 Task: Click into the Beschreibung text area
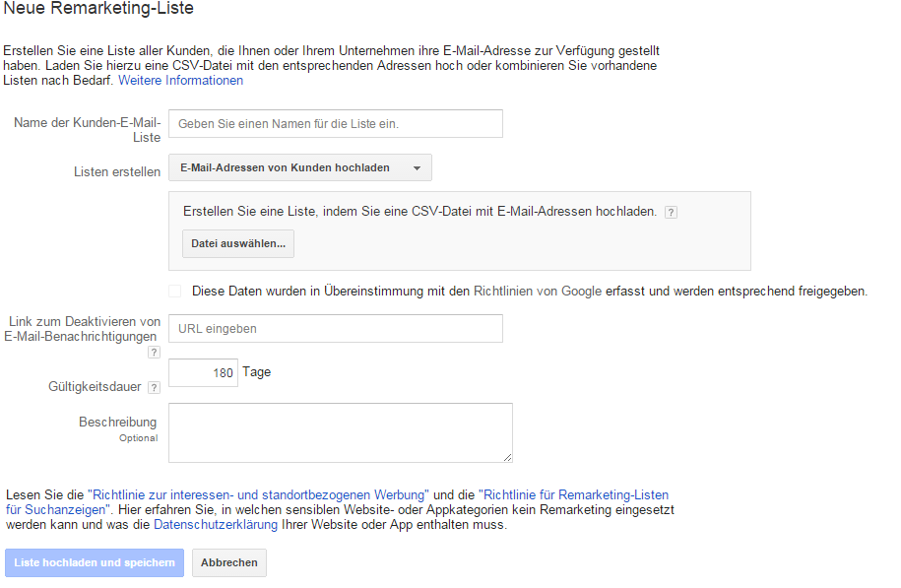click(x=340, y=432)
